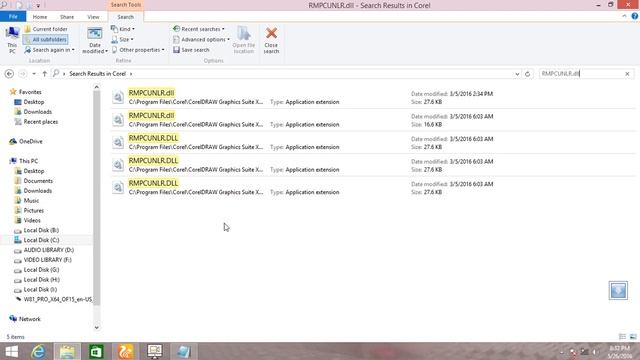
Task: Switch to View ribbon tab
Action: click(x=93, y=17)
